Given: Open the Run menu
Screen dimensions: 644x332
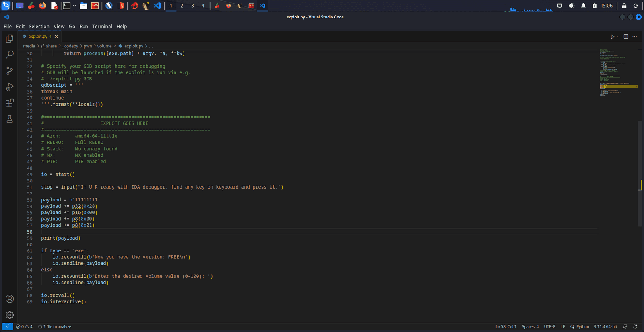Looking at the screenshot, I should tap(84, 27).
